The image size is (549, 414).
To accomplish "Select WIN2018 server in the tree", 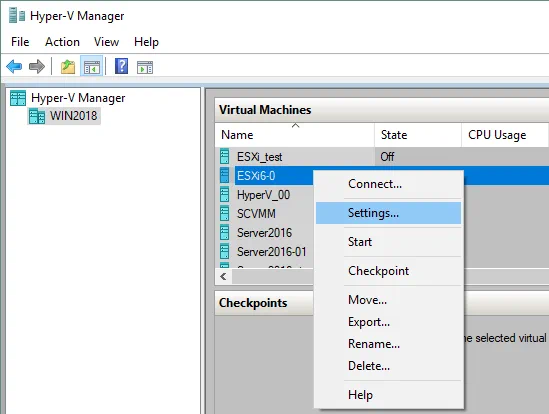I will click(74, 116).
